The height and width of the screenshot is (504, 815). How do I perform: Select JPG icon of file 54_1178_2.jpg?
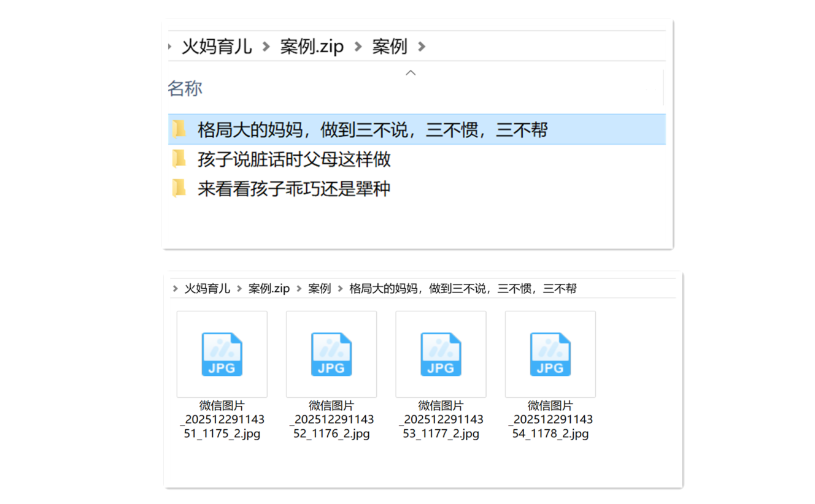[x=550, y=354]
